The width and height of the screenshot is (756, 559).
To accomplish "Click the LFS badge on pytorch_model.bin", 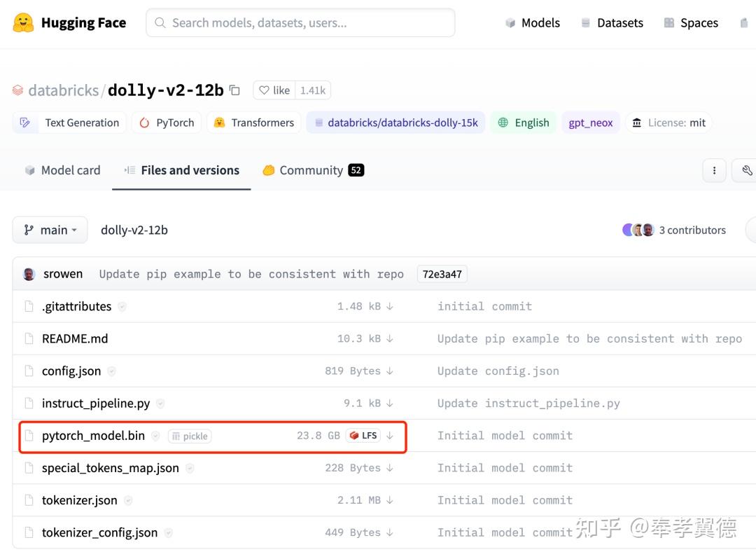I will [x=363, y=436].
